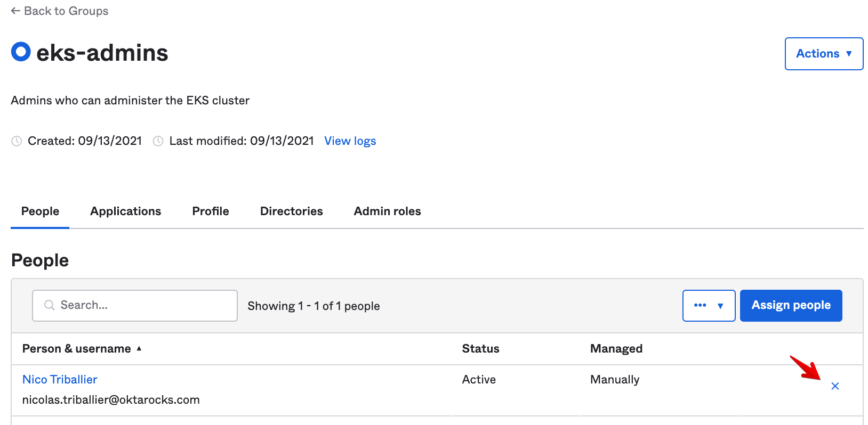Click the clock icon beside Last modified
The image size is (868, 425).
point(158,141)
